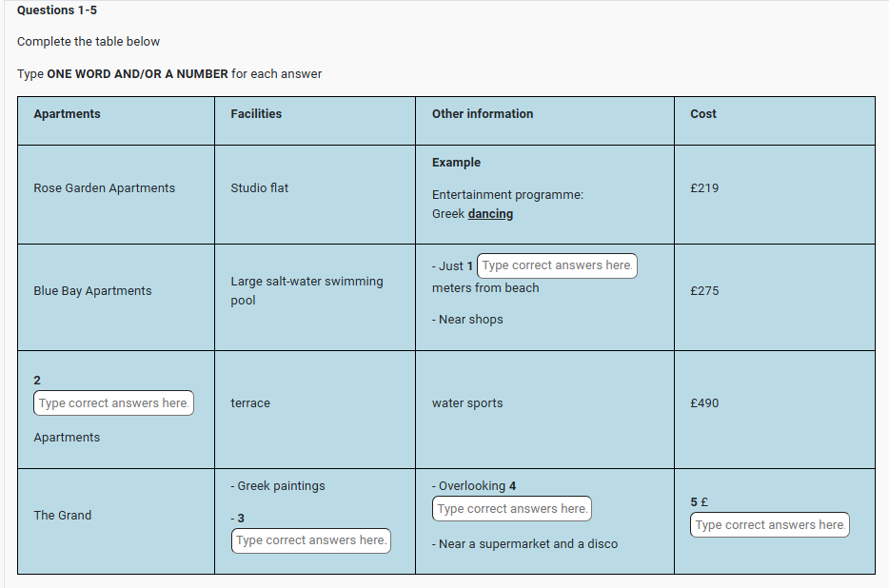Click the underlined example word 'dancing'

point(490,214)
